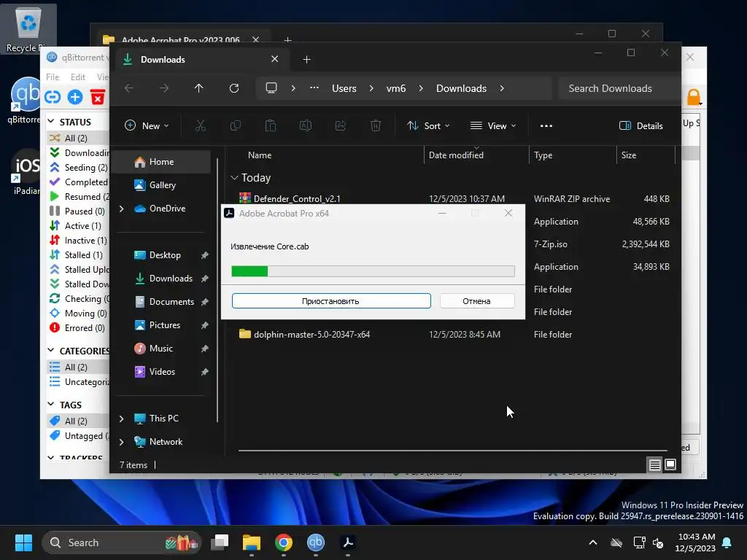The image size is (747, 560).
Task: Open Google Chrome from taskbar
Action: 284,542
